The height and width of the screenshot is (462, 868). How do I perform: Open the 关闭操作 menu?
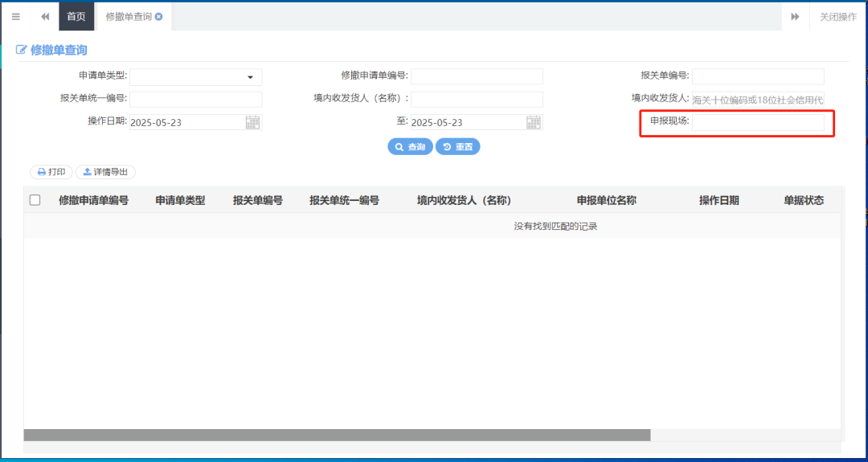tap(837, 17)
